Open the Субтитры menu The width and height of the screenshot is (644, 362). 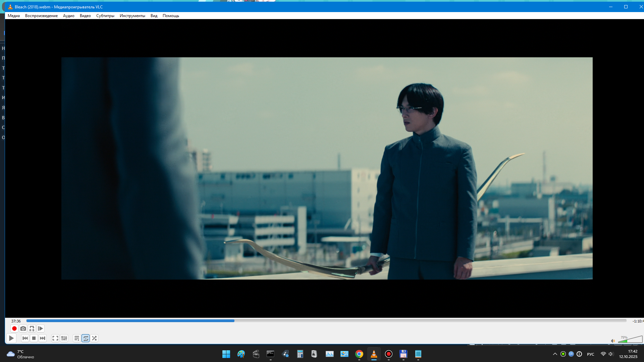[105, 16]
